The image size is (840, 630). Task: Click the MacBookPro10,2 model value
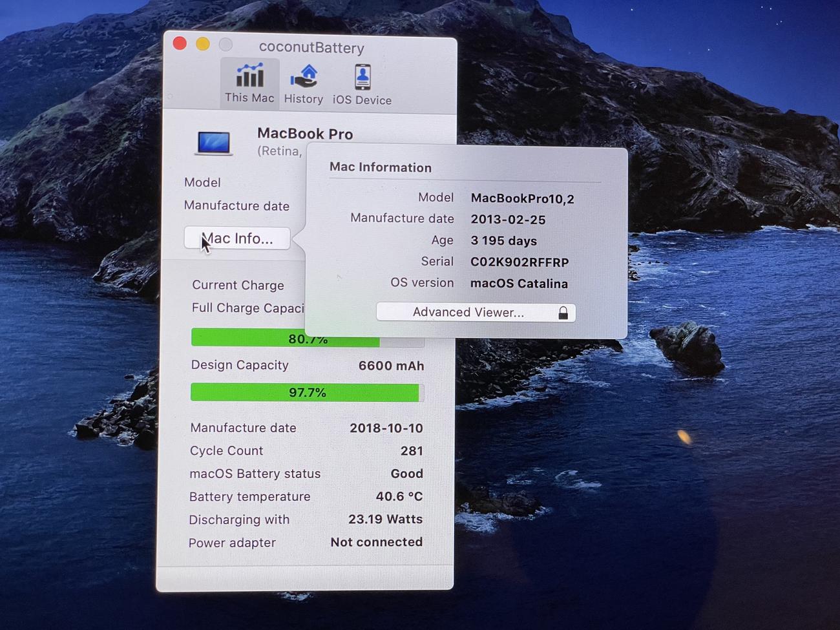(x=522, y=199)
